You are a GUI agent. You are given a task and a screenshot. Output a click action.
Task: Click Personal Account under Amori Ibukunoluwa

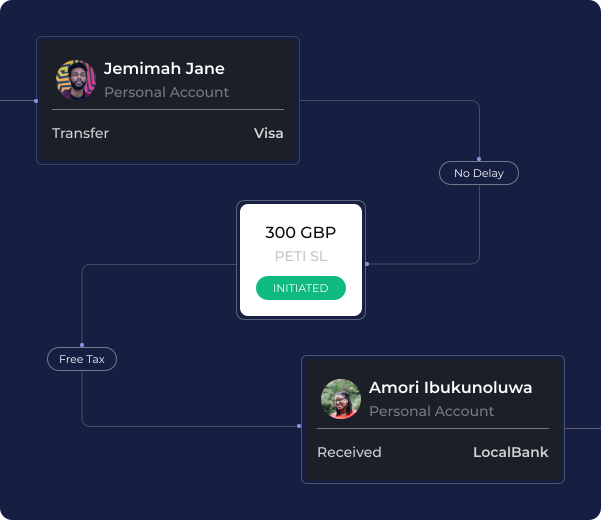(x=431, y=411)
